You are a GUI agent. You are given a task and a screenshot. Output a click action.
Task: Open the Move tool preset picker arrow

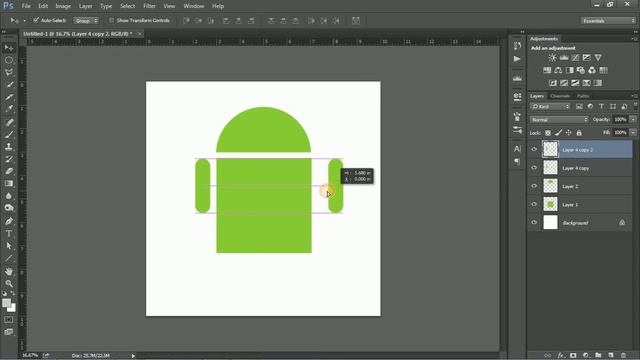coord(24,20)
